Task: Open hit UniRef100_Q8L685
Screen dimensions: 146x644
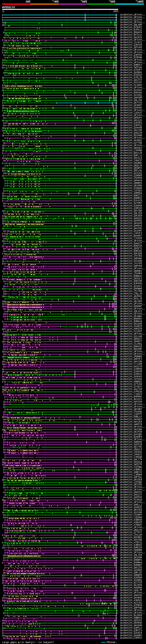Action: (x=131, y=25)
